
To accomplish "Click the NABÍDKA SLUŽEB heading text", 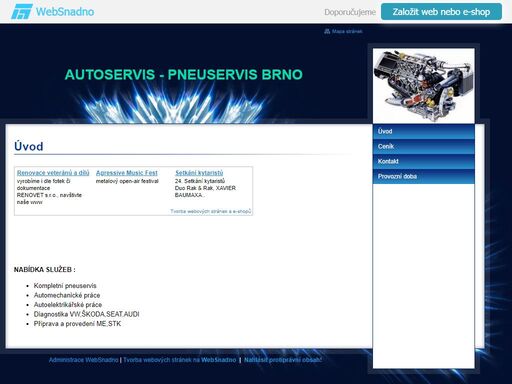I will (x=45, y=270).
